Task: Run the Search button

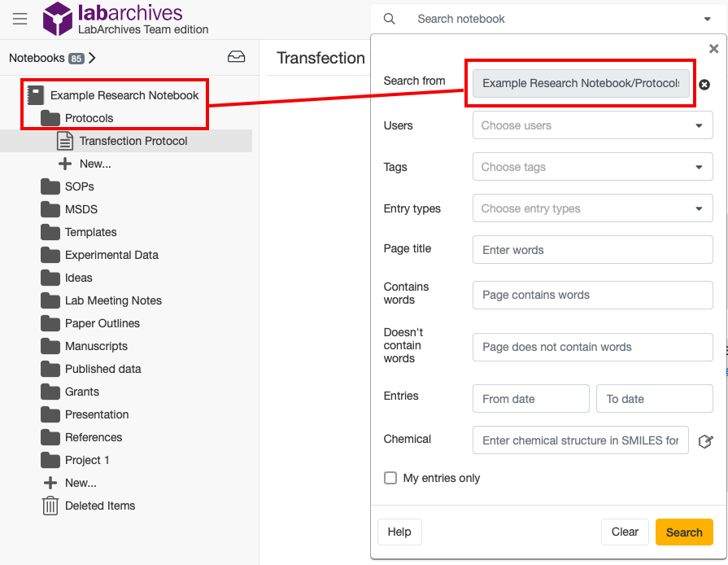Action: [x=684, y=532]
